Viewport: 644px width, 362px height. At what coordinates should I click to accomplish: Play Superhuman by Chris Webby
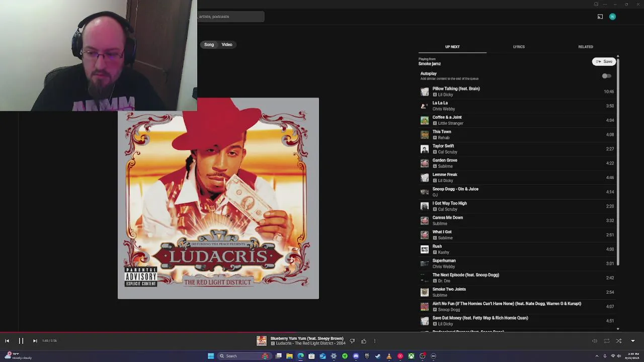point(518,263)
